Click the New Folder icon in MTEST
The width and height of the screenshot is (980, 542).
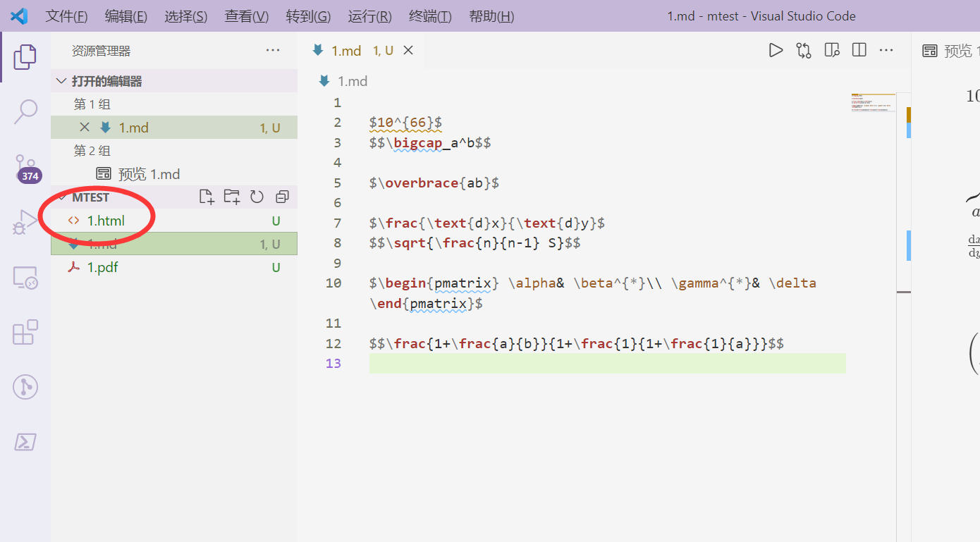coord(231,197)
